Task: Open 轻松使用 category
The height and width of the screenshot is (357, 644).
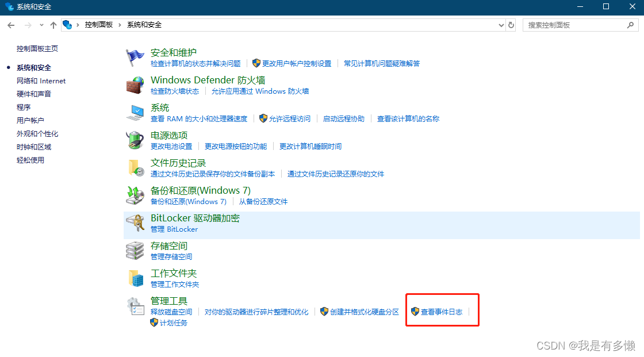Action: point(30,160)
